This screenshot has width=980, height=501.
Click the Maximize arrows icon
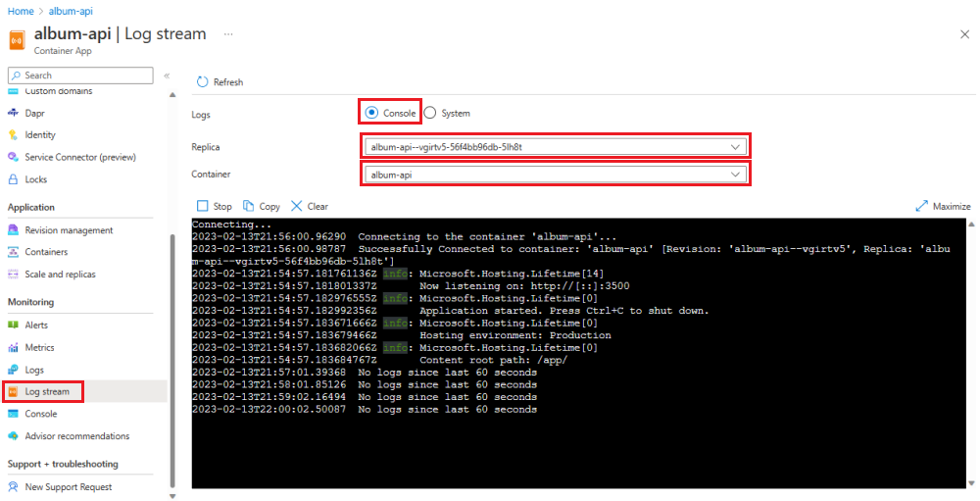921,206
